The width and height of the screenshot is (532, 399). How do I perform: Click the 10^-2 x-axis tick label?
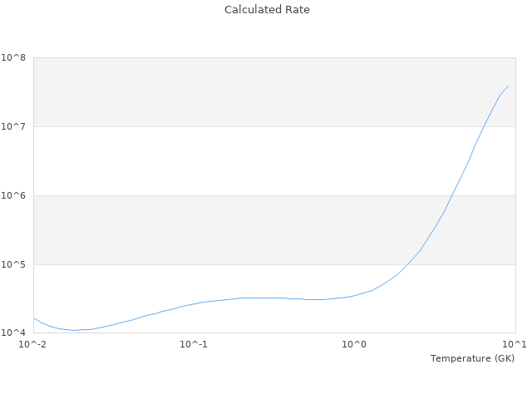point(33,344)
